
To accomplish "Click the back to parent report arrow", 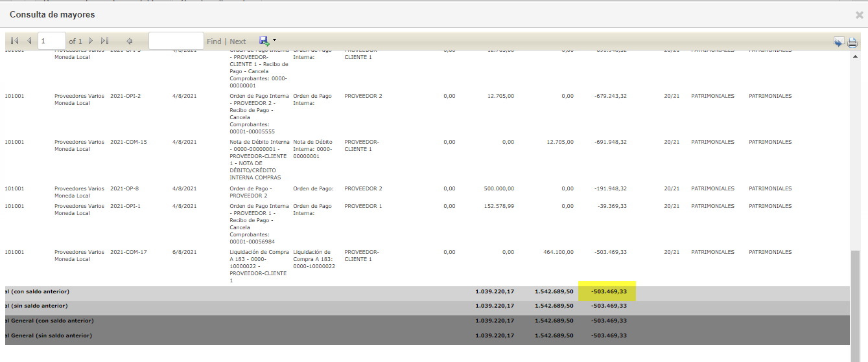I will tap(130, 41).
